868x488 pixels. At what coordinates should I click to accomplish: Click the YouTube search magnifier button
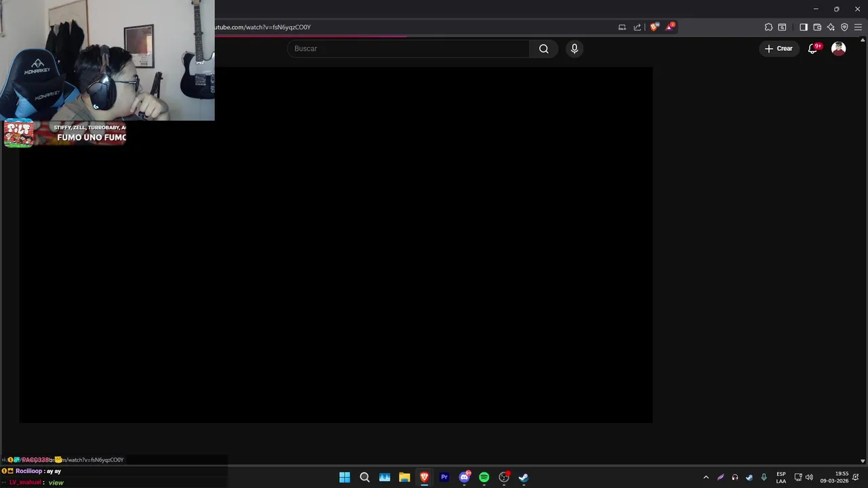click(x=544, y=49)
